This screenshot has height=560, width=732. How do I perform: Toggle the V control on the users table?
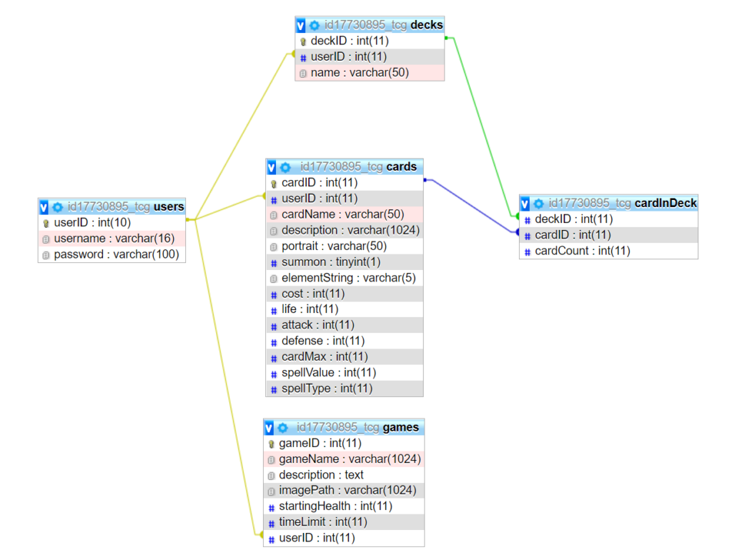(44, 207)
